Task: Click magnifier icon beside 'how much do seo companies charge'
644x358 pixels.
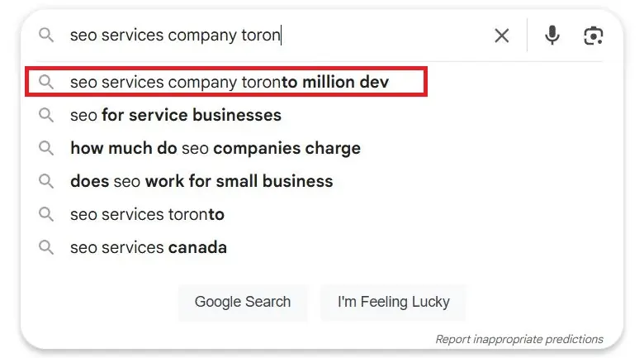Action: click(46, 148)
